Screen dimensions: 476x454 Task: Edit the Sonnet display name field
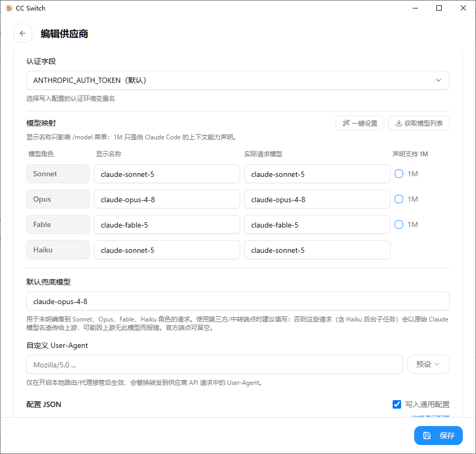click(x=167, y=174)
